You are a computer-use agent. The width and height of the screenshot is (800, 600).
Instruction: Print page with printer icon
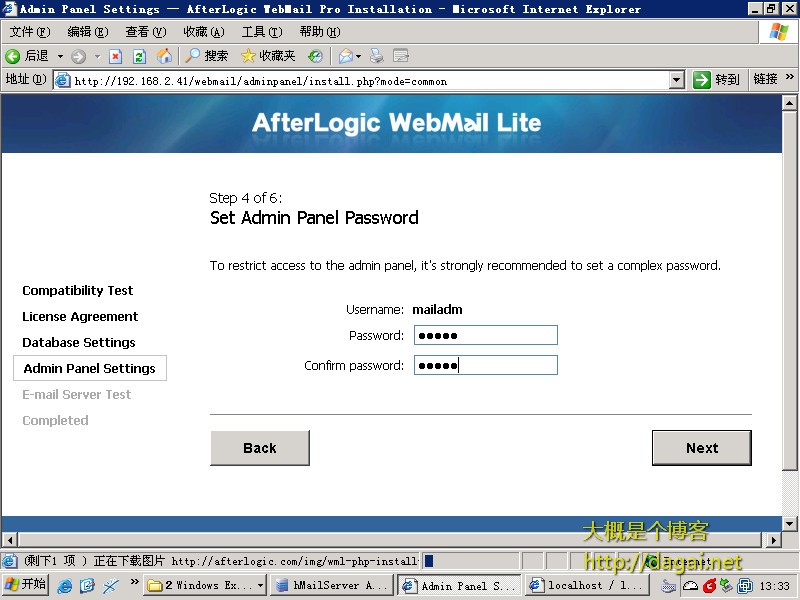pos(377,56)
